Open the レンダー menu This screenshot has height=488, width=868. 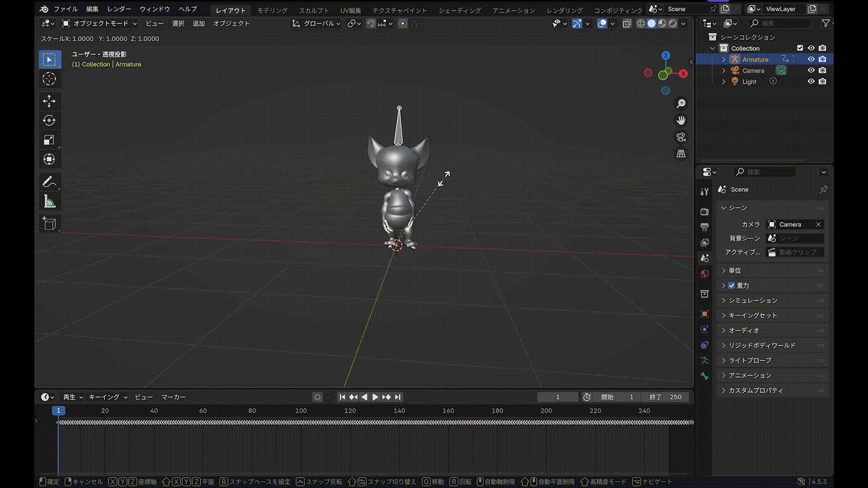[x=119, y=9]
